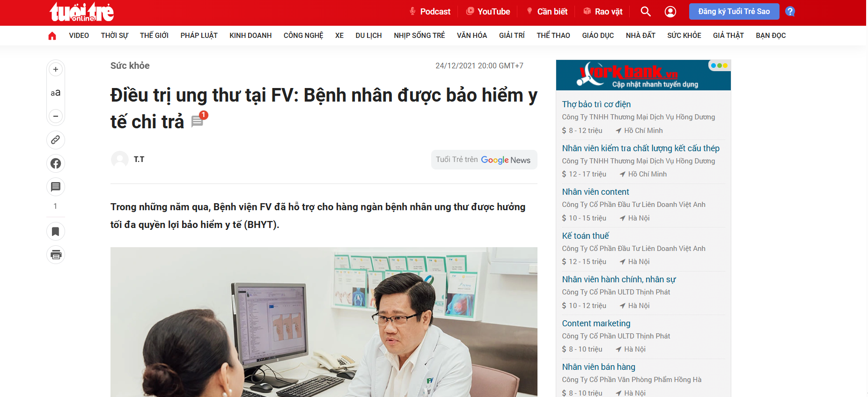Image resolution: width=868 pixels, height=397 pixels.
Task: Increase font size with plus button
Action: click(x=56, y=69)
